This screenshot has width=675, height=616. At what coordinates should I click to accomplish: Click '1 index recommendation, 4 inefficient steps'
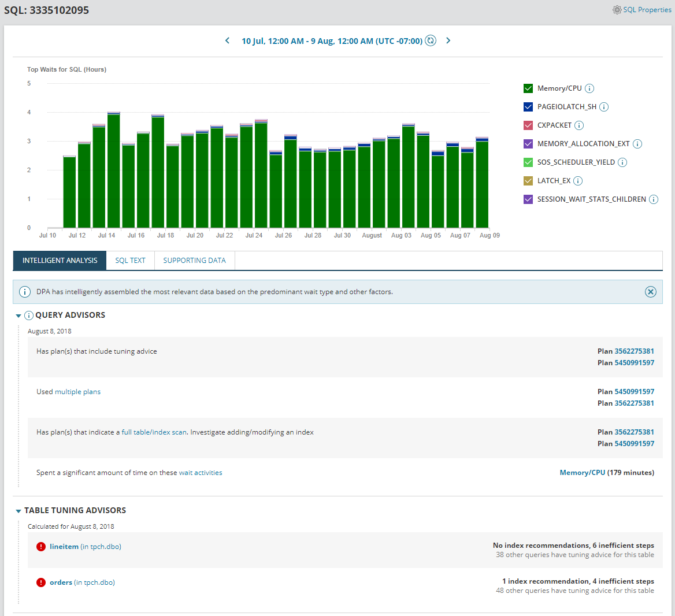578,581
